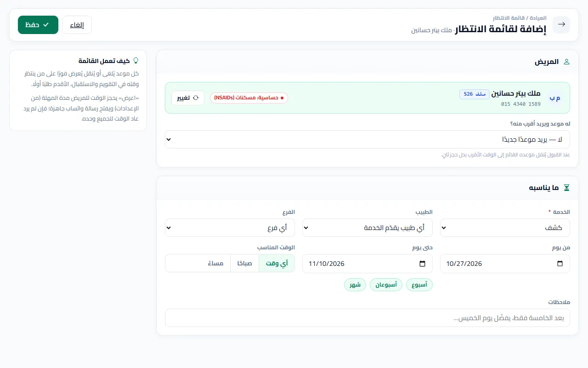Click the patient phone number 015 4340 1589
588x368 pixels.
pos(521,104)
